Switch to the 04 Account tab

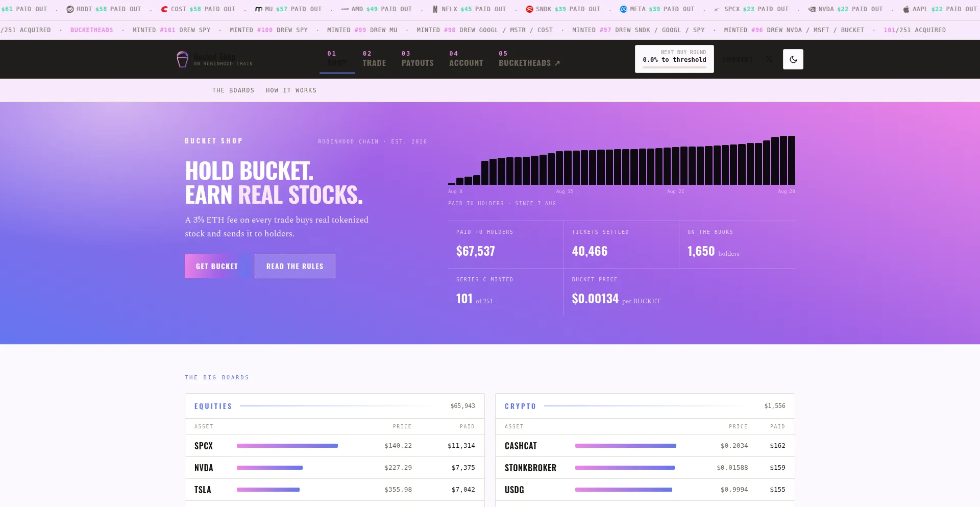pos(466,59)
